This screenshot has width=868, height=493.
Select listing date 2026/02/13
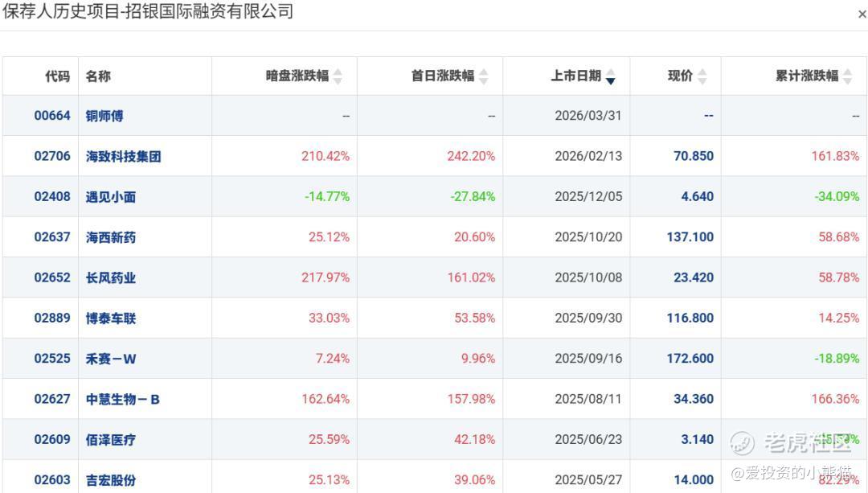pos(588,156)
